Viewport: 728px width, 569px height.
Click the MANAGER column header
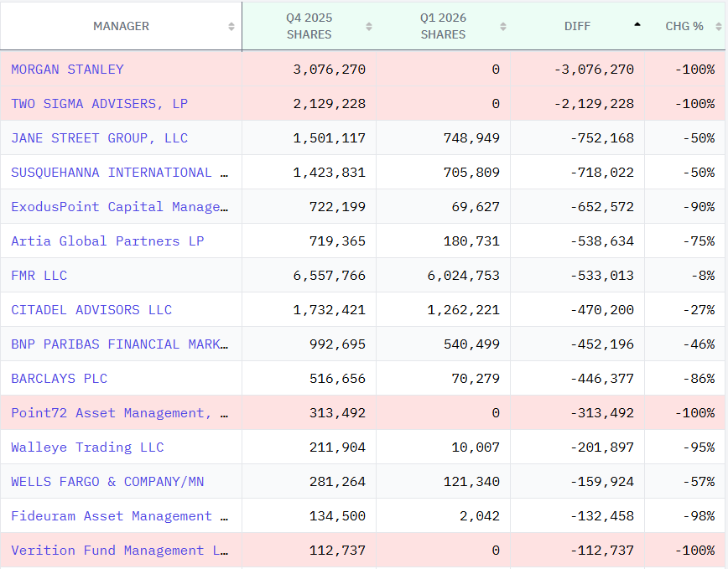pos(121,27)
